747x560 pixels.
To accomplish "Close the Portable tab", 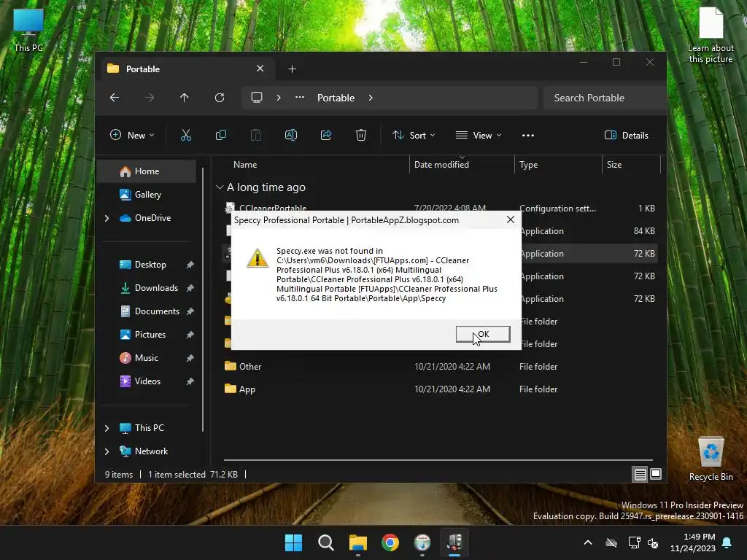I will pyautogui.click(x=260, y=69).
